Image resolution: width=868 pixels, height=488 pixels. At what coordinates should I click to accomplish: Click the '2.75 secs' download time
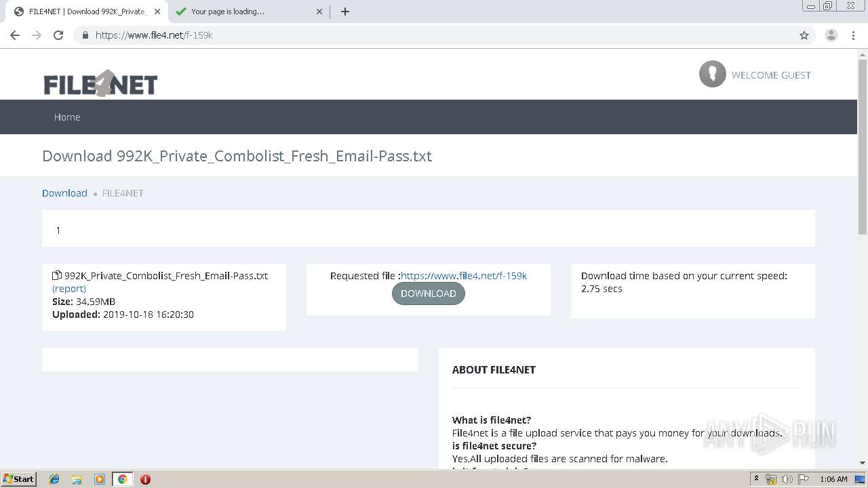[x=601, y=289]
